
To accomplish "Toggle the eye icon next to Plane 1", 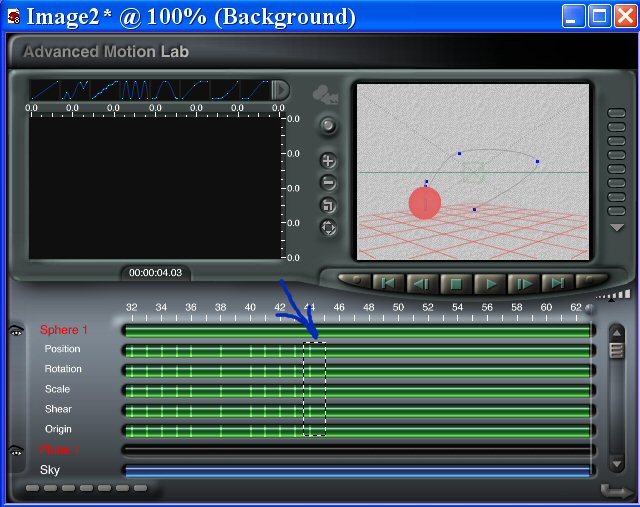I will (16, 451).
